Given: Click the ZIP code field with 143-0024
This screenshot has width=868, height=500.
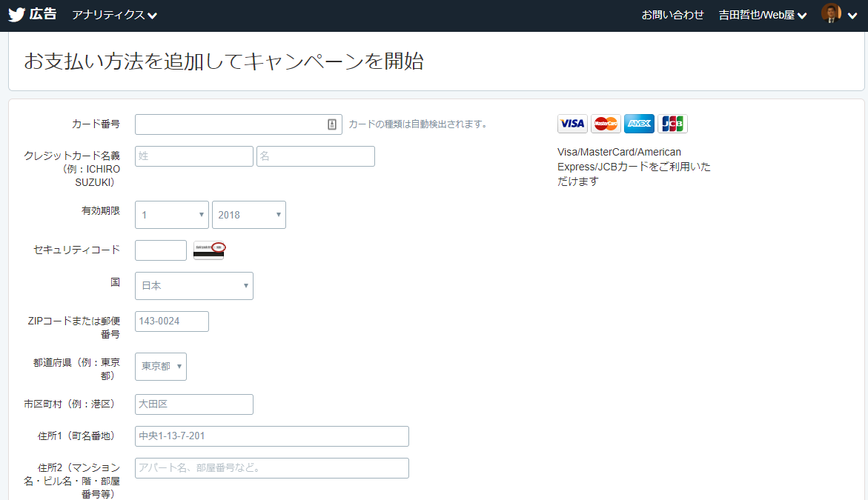Looking at the screenshot, I should [x=172, y=321].
